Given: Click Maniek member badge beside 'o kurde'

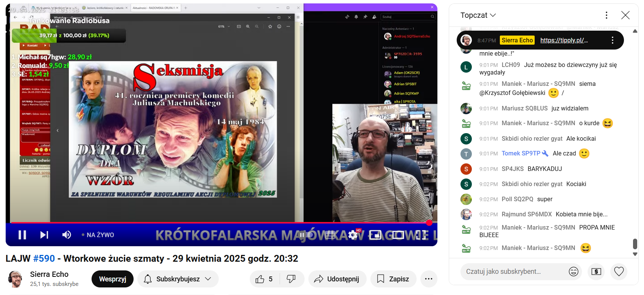Looking at the screenshot, I should click(466, 124).
